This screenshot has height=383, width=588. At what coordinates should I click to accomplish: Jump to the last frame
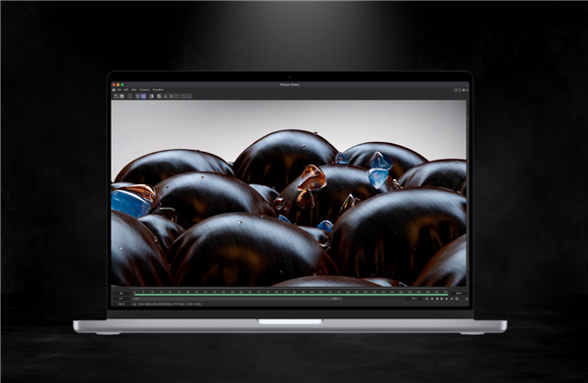point(452,299)
